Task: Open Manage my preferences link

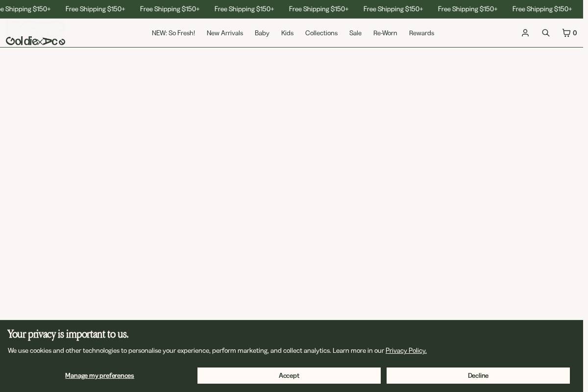Action: point(99,375)
